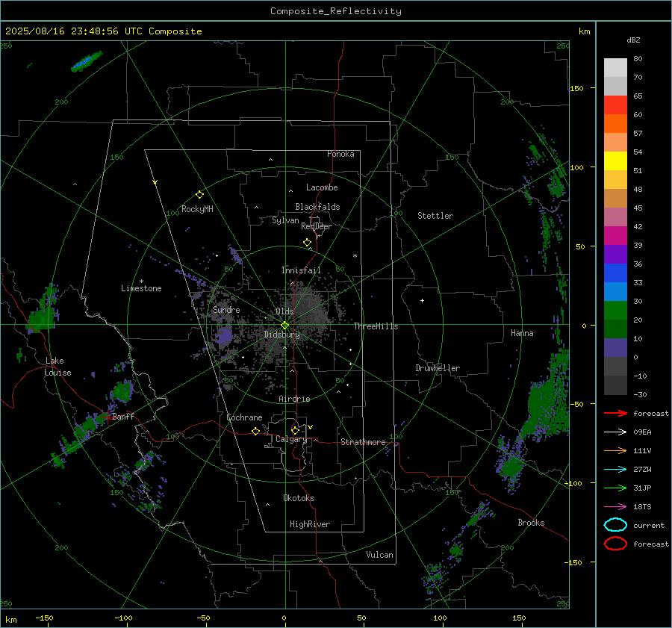Click the Calgary city label

[291, 439]
